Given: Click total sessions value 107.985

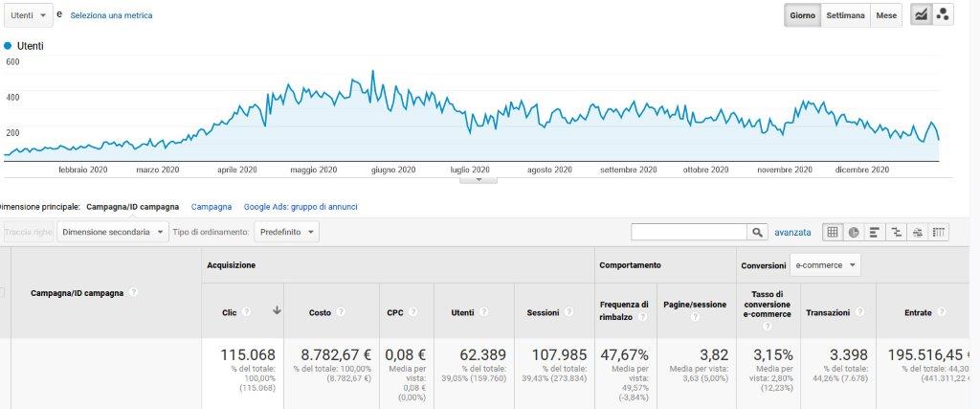Looking at the screenshot, I should 559,355.
